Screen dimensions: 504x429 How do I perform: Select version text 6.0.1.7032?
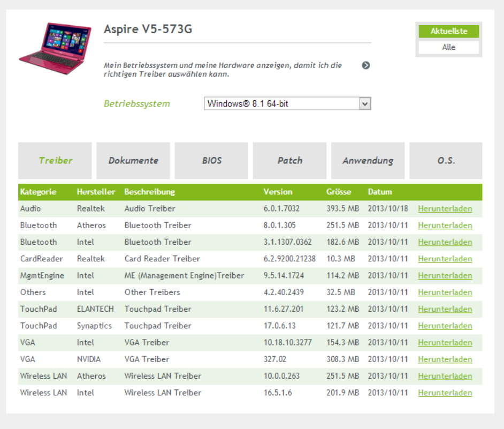pyautogui.click(x=281, y=208)
